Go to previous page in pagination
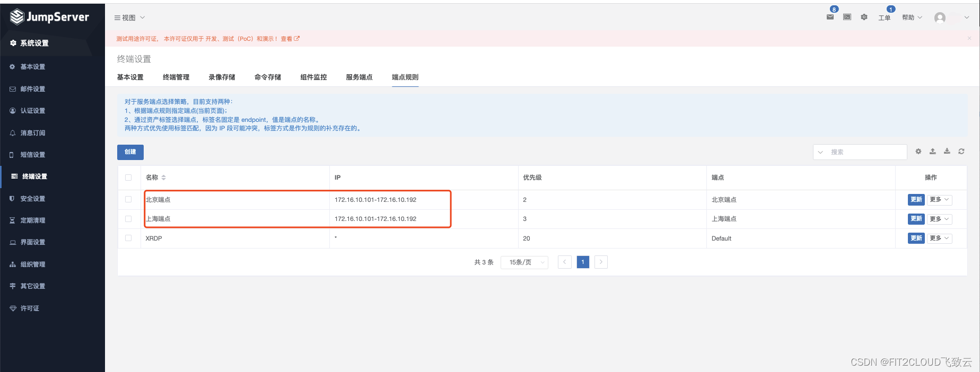The height and width of the screenshot is (372, 980). click(x=565, y=262)
